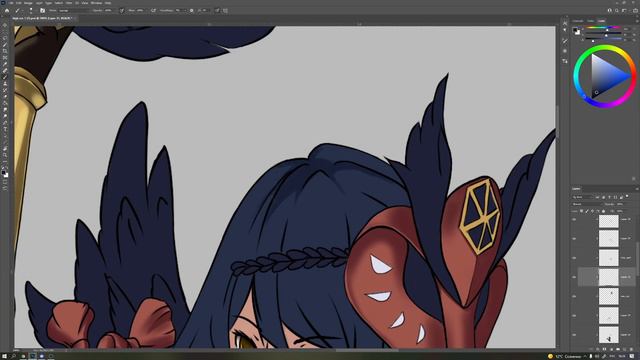Open the brush preset picker
This screenshot has height=360, width=640.
pos(31,10)
